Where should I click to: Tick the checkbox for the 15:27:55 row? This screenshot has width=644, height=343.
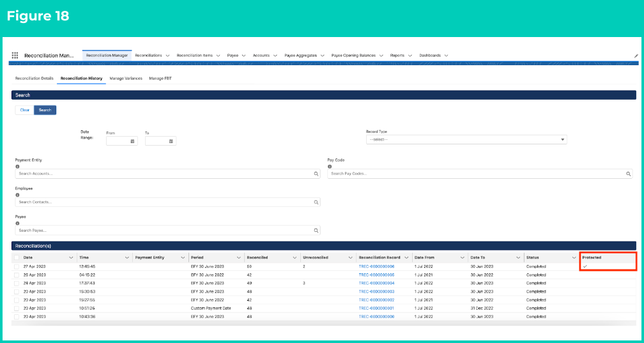pyautogui.click(x=17, y=300)
